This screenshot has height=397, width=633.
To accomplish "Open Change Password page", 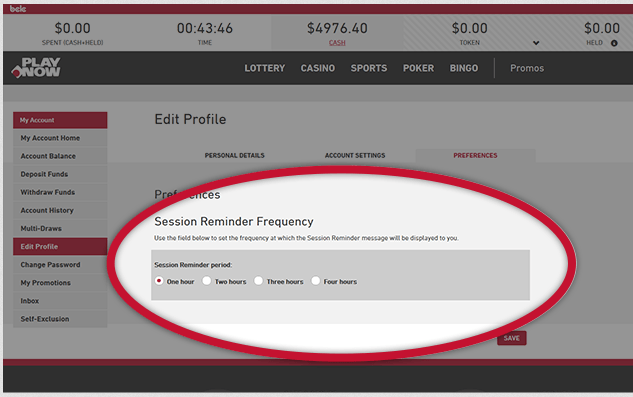I will [x=60, y=265].
